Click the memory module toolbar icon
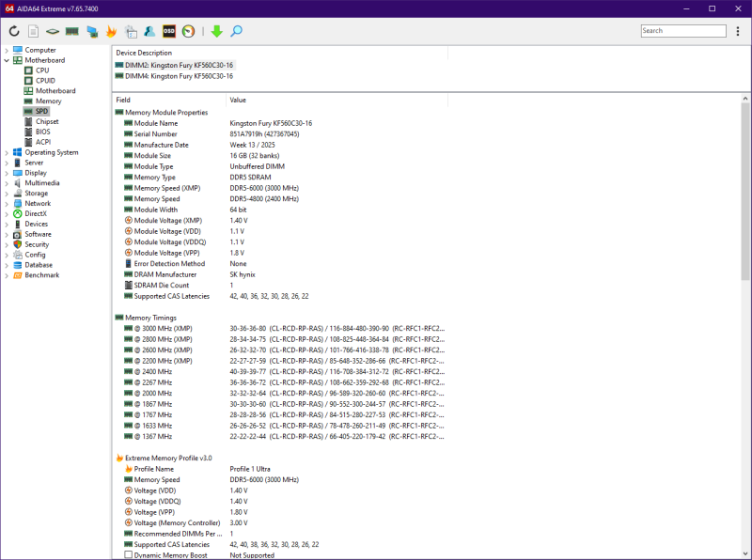752x560 pixels. coord(72,31)
